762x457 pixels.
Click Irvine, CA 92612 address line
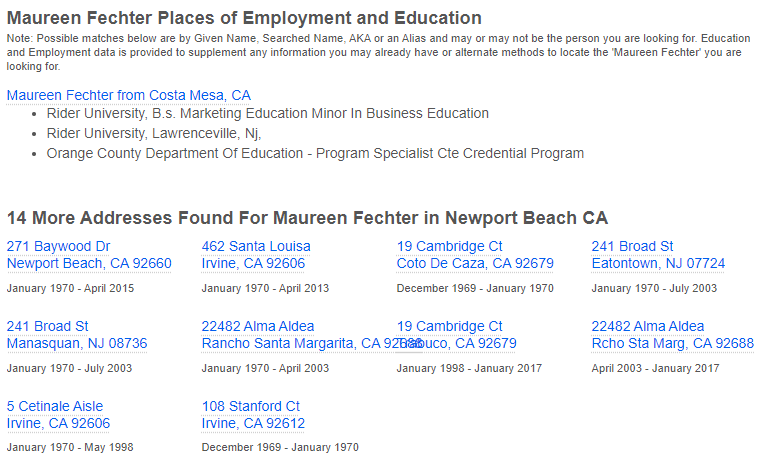(x=253, y=423)
